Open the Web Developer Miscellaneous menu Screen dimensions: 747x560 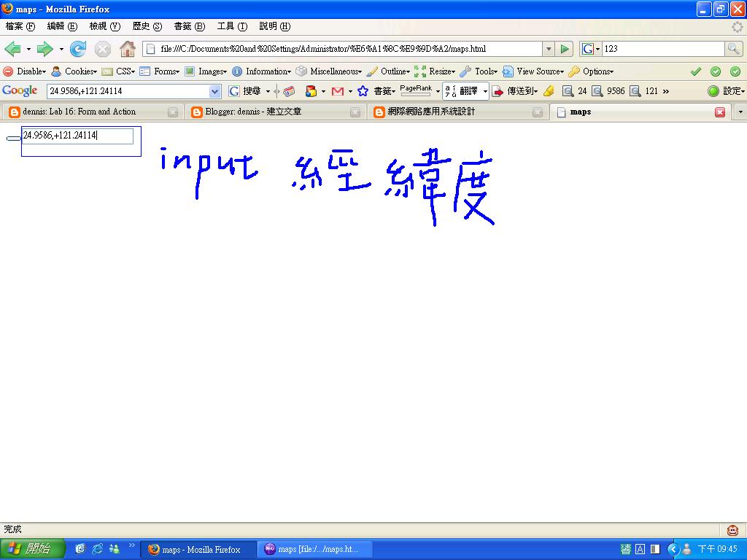tap(329, 71)
